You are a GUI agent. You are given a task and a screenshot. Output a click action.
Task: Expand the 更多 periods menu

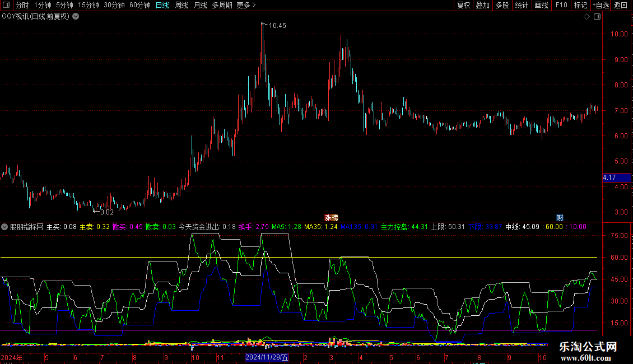(x=246, y=5)
